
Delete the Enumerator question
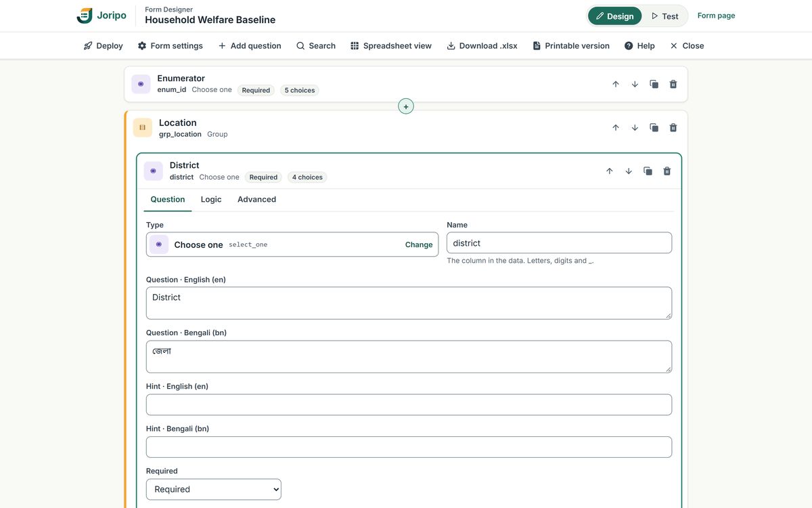coord(673,84)
